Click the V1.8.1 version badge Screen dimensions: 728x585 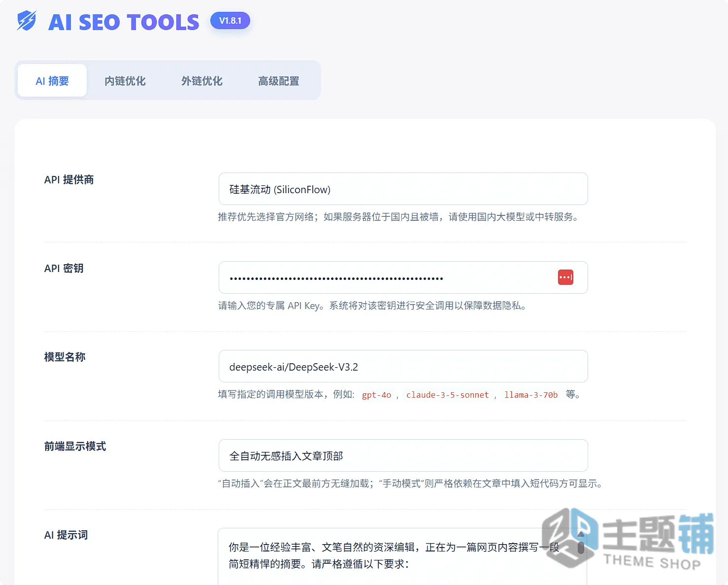[x=230, y=21]
